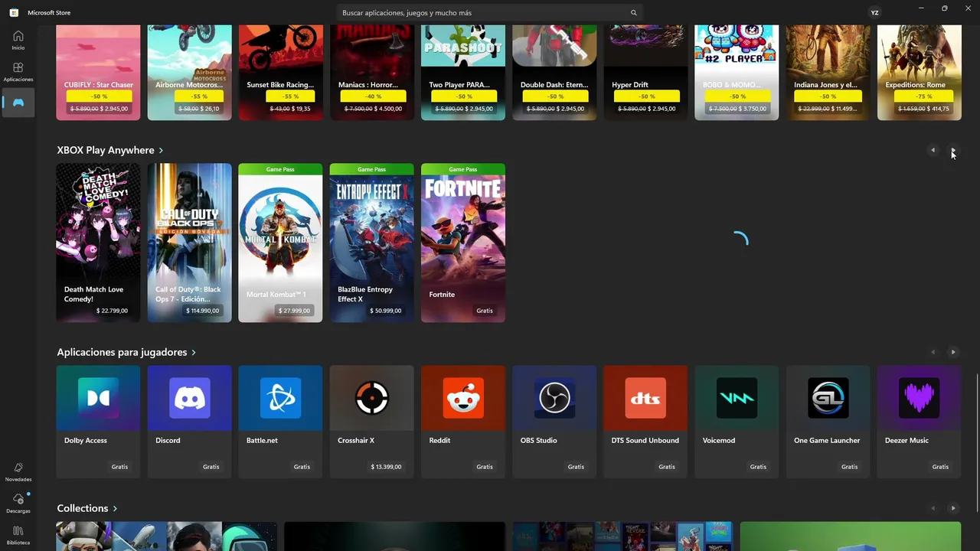Open the Death Match Love Comedy! game
This screenshot has width=980, height=551.
pos(98,243)
